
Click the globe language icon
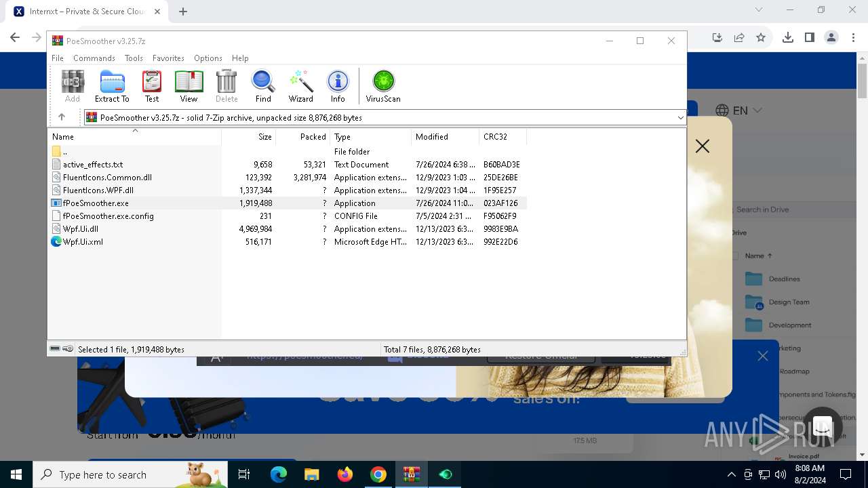click(x=722, y=110)
